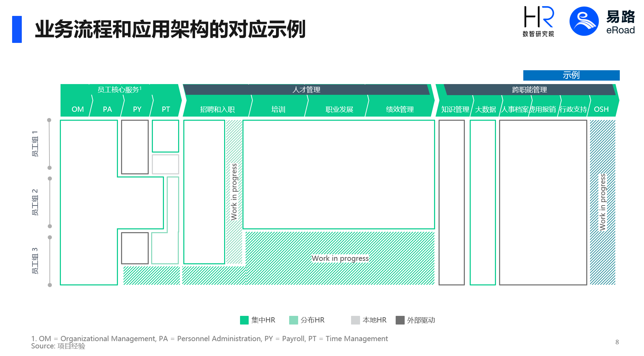
Task: Select the OM chevron segment
Action: tap(77, 109)
